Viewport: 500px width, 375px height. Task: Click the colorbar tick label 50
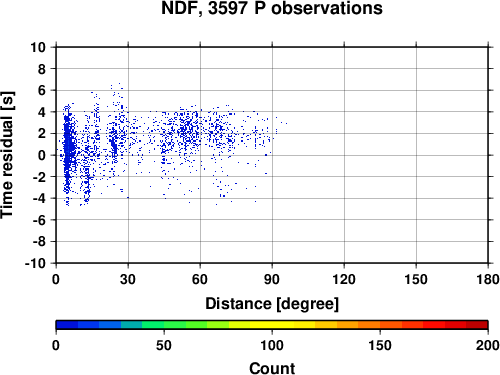coord(164,345)
